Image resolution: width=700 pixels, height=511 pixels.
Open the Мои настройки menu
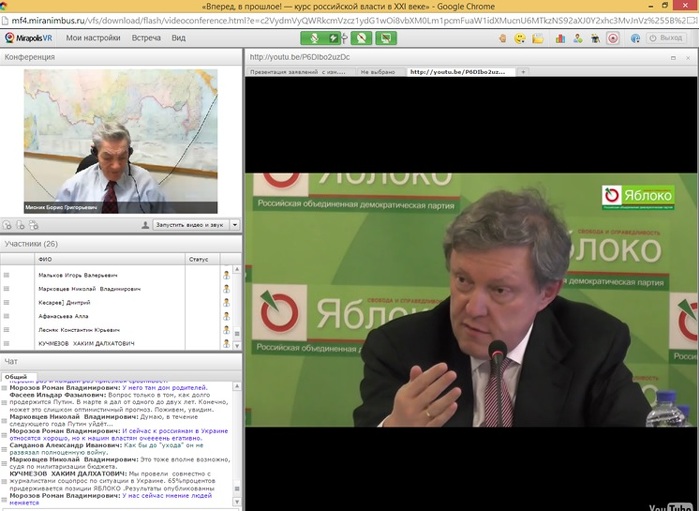[x=93, y=38]
